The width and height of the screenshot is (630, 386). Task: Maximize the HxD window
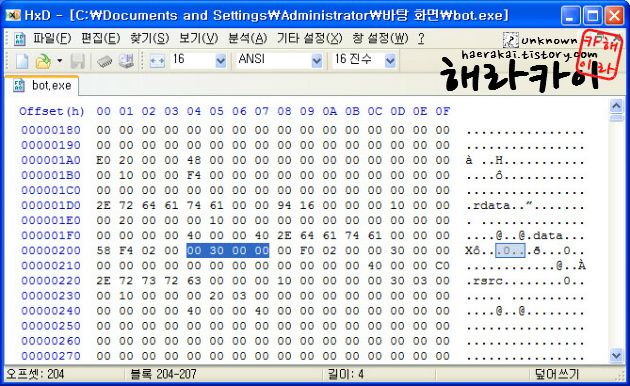[x=592, y=16]
